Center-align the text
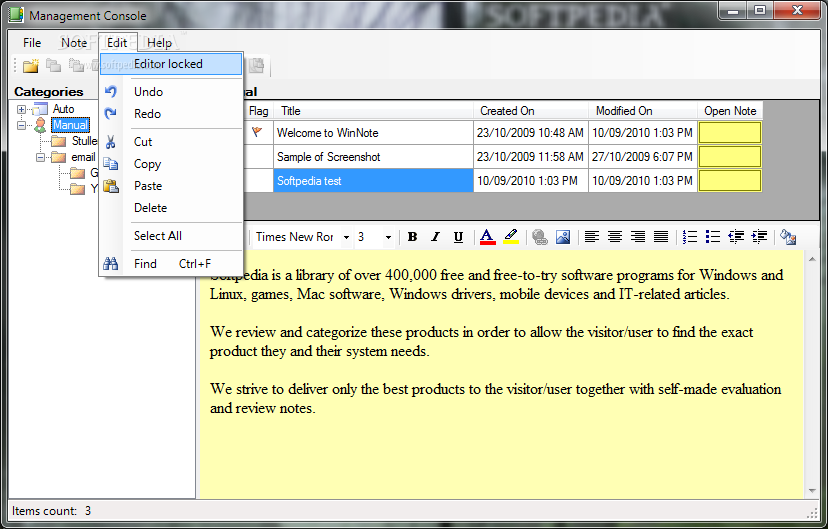Image resolution: width=828 pixels, height=529 pixels. [x=615, y=237]
